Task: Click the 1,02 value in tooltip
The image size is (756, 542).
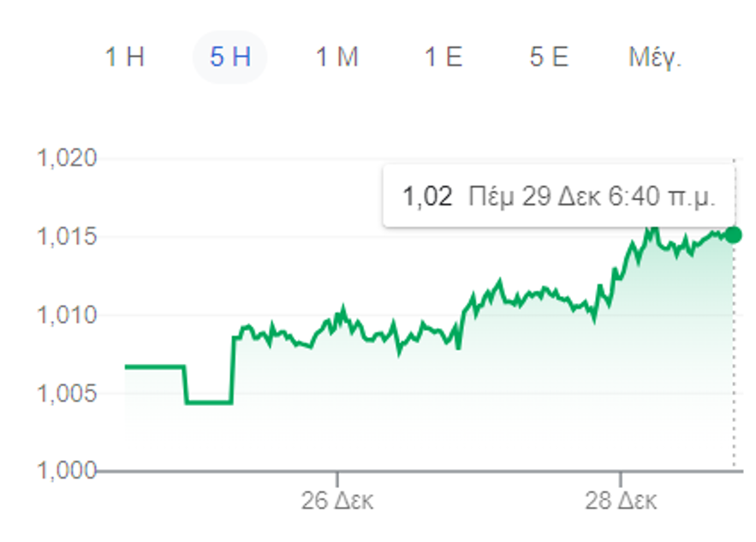Action: tap(427, 197)
